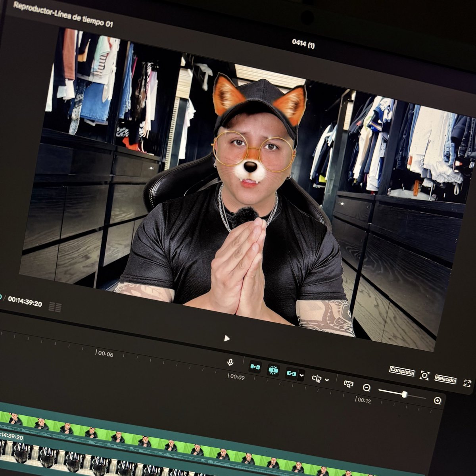Image resolution: width=476 pixels, height=476 pixels.
Task: Enter fullscreen preview with the expand icon
Action: tap(467, 383)
